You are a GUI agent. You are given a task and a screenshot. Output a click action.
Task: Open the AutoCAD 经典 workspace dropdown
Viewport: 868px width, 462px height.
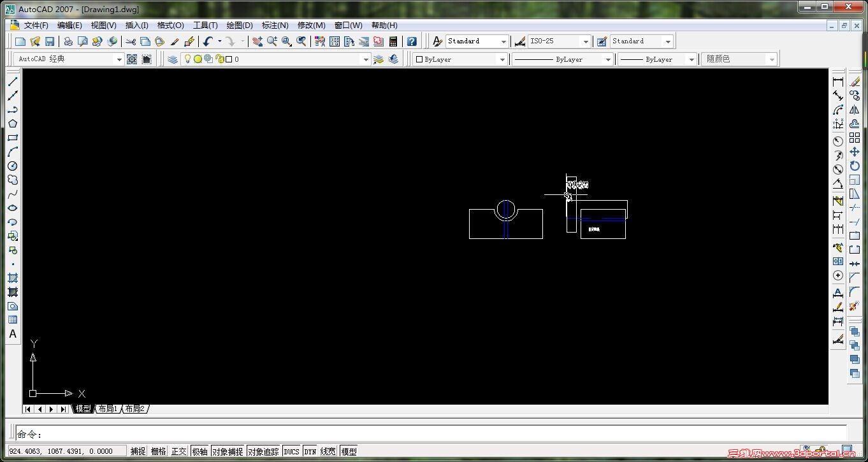119,59
